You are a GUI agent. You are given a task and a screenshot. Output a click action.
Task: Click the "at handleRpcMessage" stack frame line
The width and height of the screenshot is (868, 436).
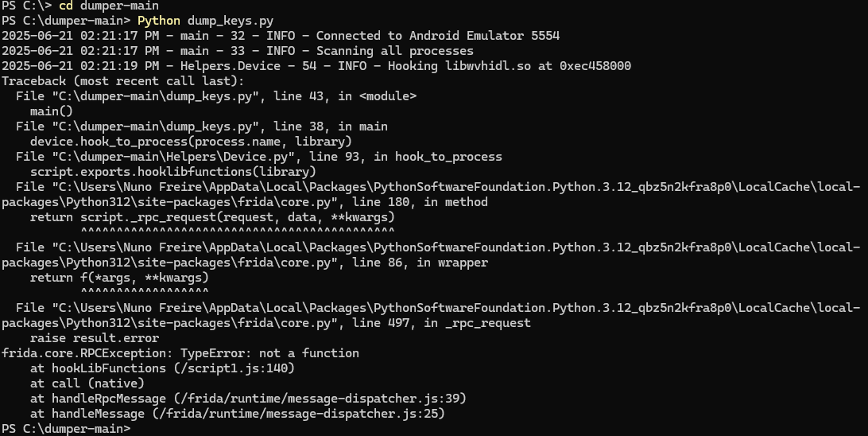[x=248, y=399]
